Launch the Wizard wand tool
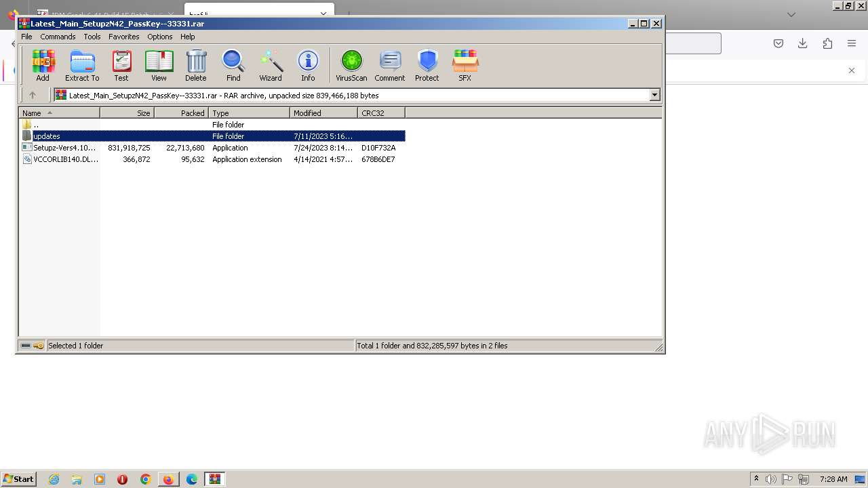868x488 pixels. tap(271, 66)
